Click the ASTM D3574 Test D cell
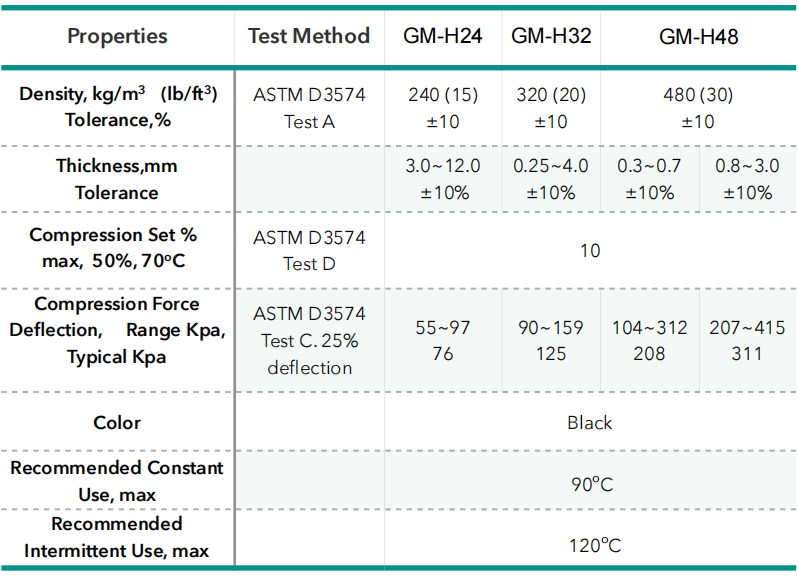This screenshot has height=581, width=798. point(309,250)
